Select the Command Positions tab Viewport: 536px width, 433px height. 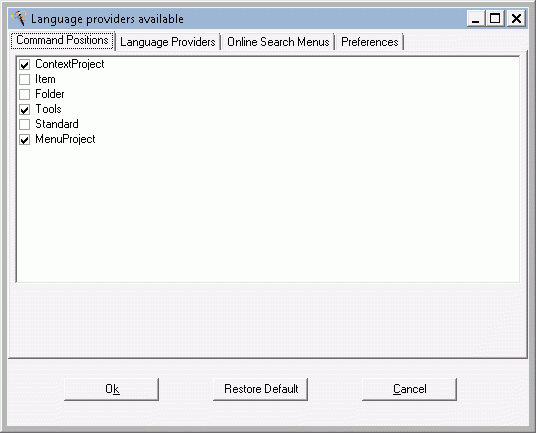(63, 40)
